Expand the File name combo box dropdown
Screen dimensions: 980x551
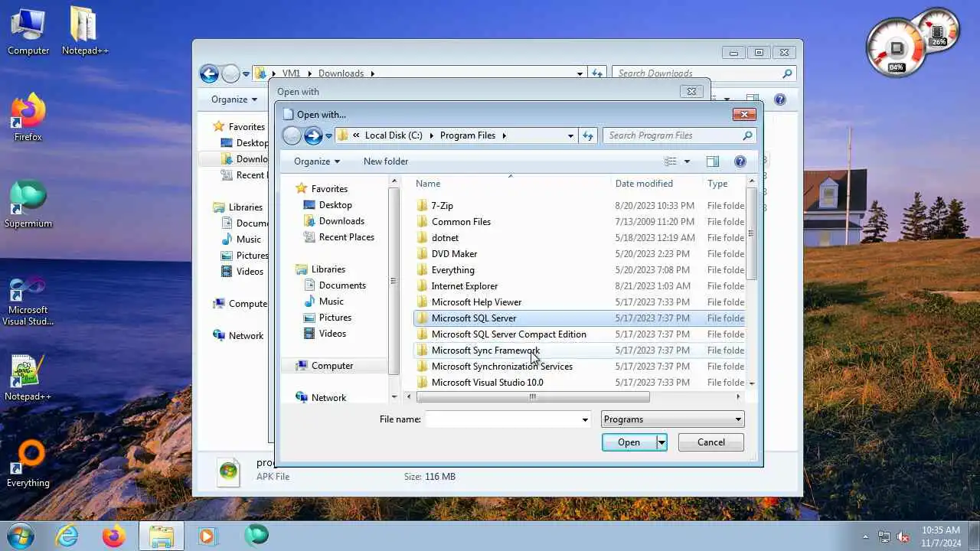click(x=585, y=419)
